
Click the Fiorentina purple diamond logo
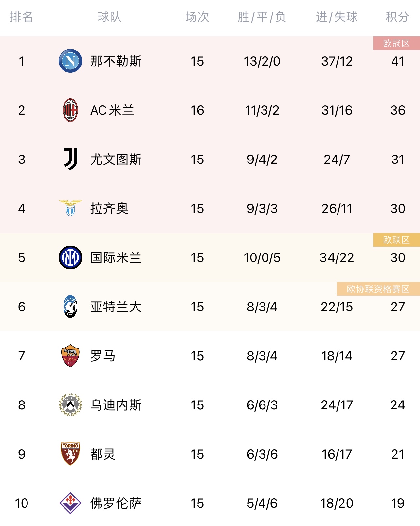(70, 503)
